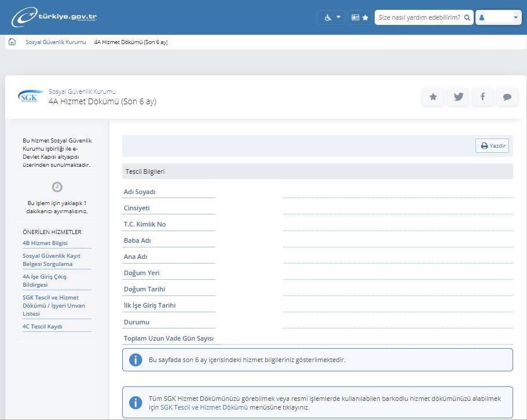Image resolution: width=527 pixels, height=420 pixels.
Task: Expand the user account dropdown
Action: pos(499,17)
